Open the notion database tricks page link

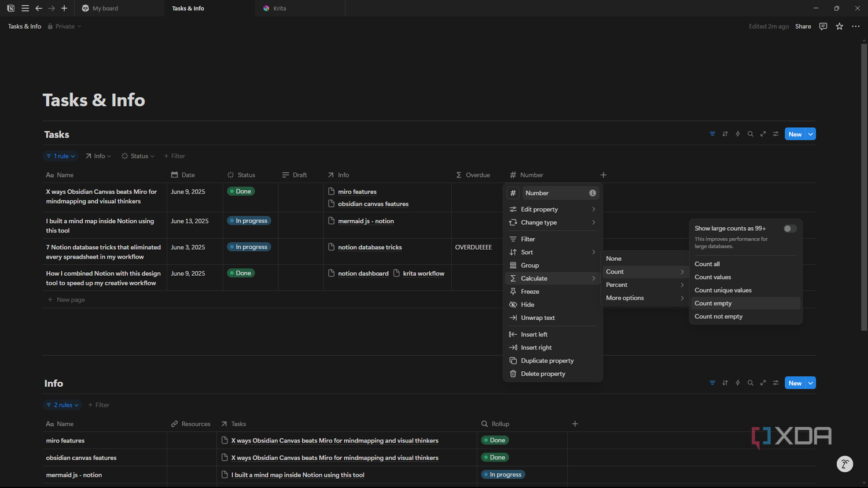point(370,247)
